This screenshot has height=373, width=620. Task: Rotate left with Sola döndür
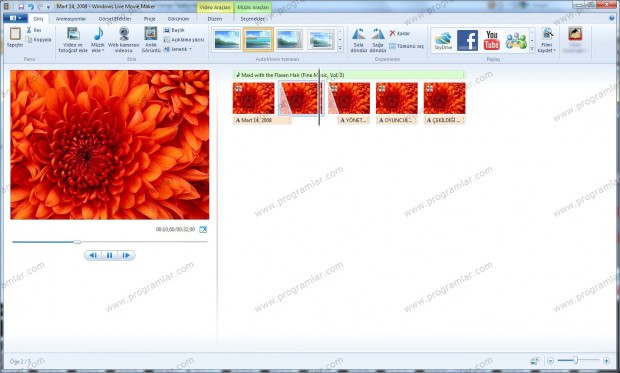359,40
